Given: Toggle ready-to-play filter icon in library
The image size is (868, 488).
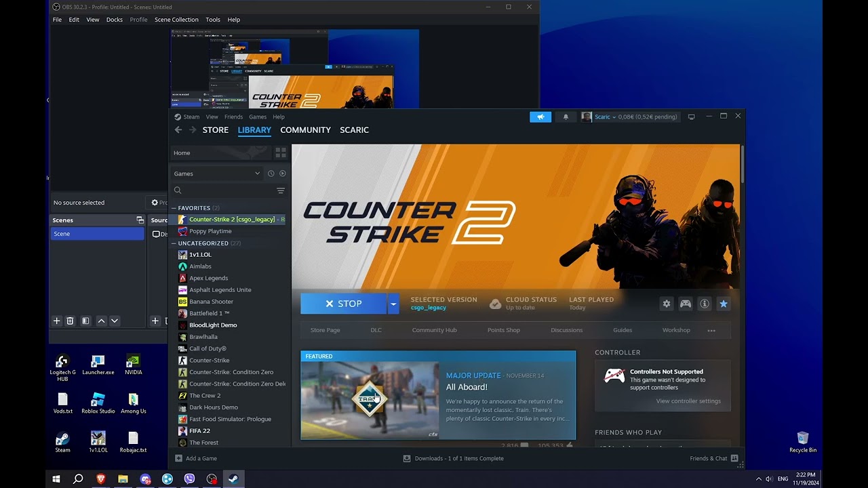Looking at the screenshot, I should [x=283, y=174].
